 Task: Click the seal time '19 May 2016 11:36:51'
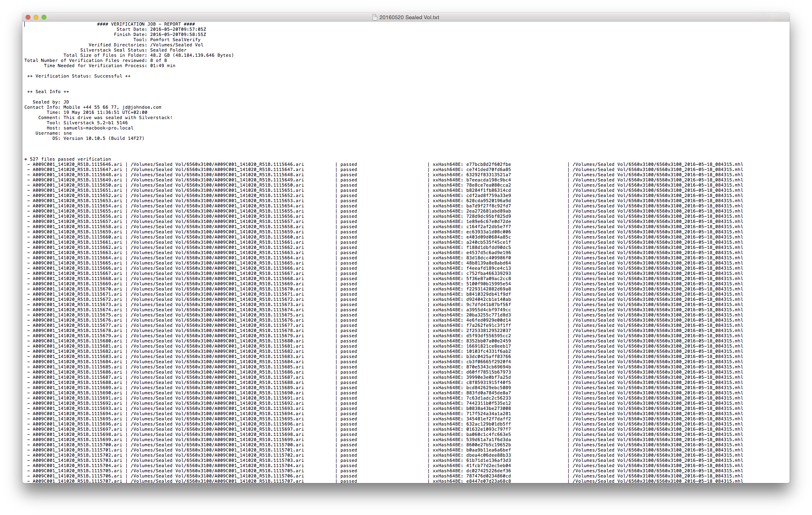(91, 112)
